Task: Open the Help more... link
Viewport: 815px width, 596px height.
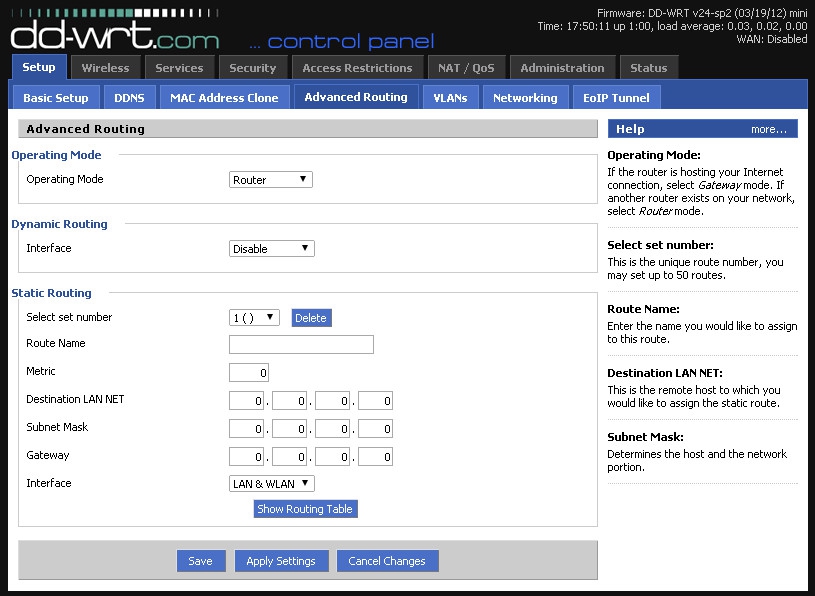Action: (x=768, y=129)
